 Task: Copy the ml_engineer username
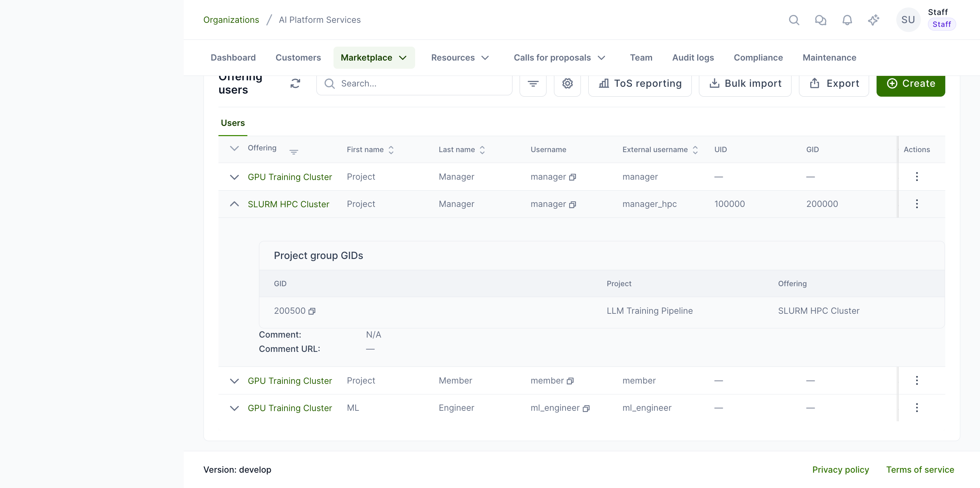(x=586, y=408)
